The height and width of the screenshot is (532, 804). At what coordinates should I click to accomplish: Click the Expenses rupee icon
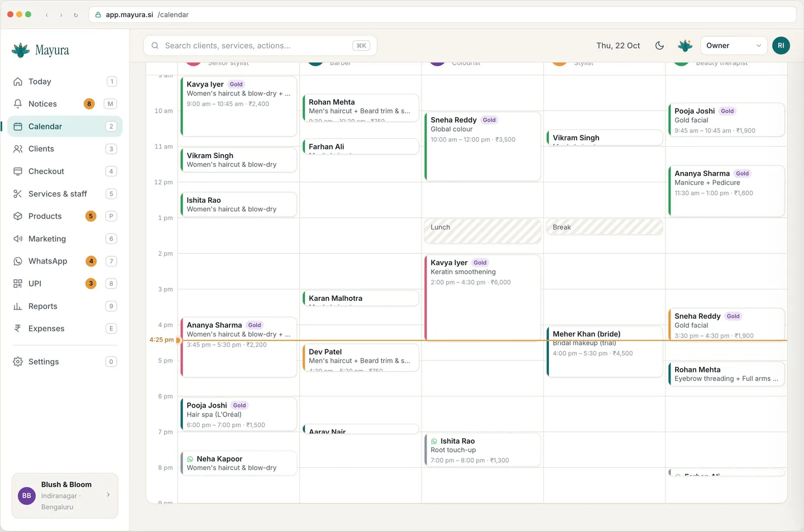(x=18, y=329)
